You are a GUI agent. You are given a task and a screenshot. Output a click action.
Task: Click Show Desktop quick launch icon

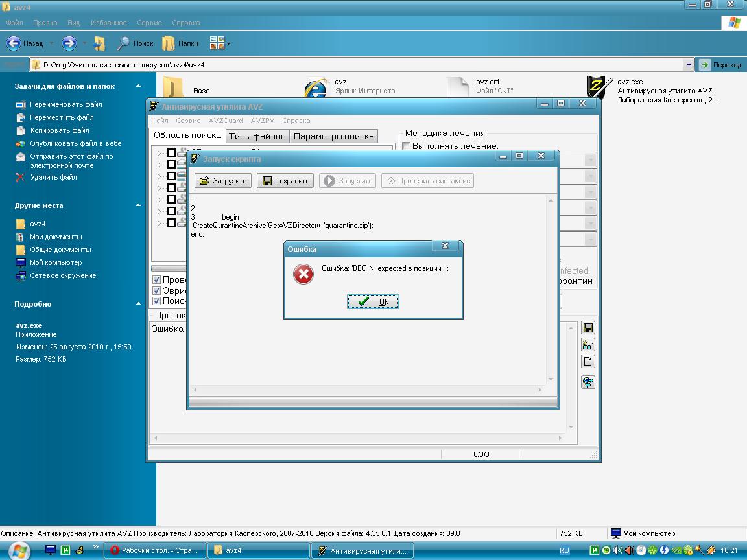tap(50, 550)
